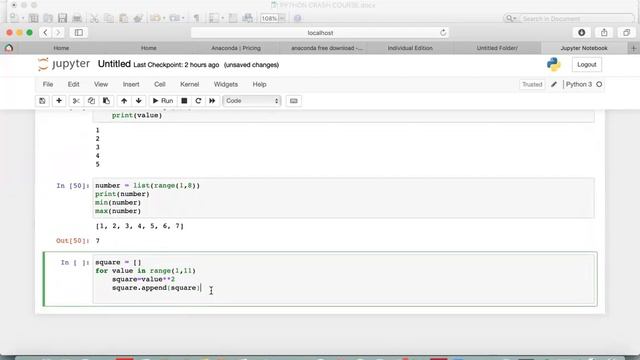Open the Edit menu
This screenshot has height=360, width=640.
coord(73,84)
